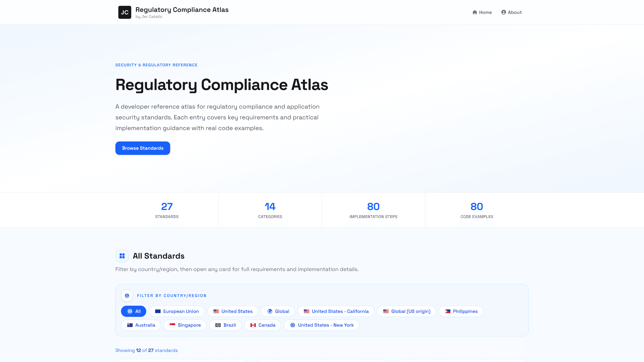The width and height of the screenshot is (644, 362).
Task: Click the 80 Code Examples stat
Action: coord(477,210)
